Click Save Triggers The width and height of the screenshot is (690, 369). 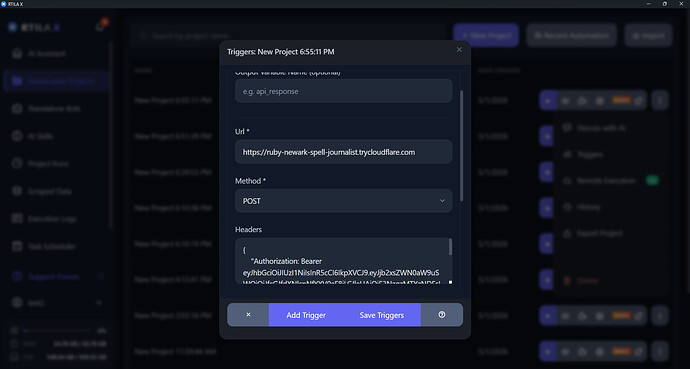pyautogui.click(x=382, y=315)
